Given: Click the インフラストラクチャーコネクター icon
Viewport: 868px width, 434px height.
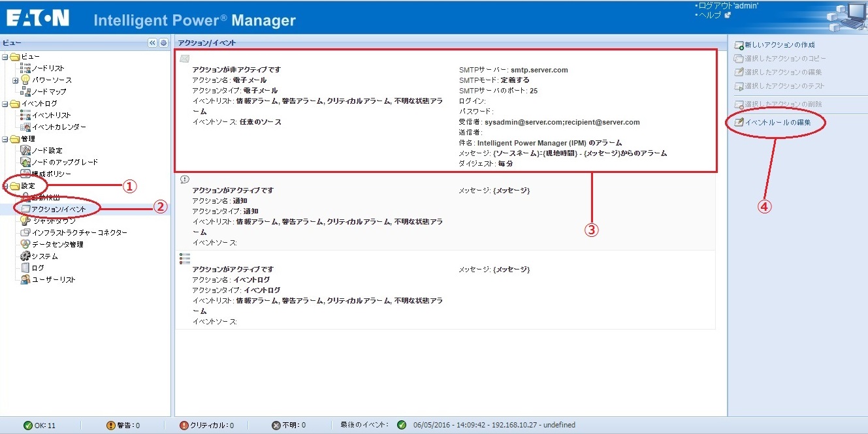Looking at the screenshot, I should (25, 232).
